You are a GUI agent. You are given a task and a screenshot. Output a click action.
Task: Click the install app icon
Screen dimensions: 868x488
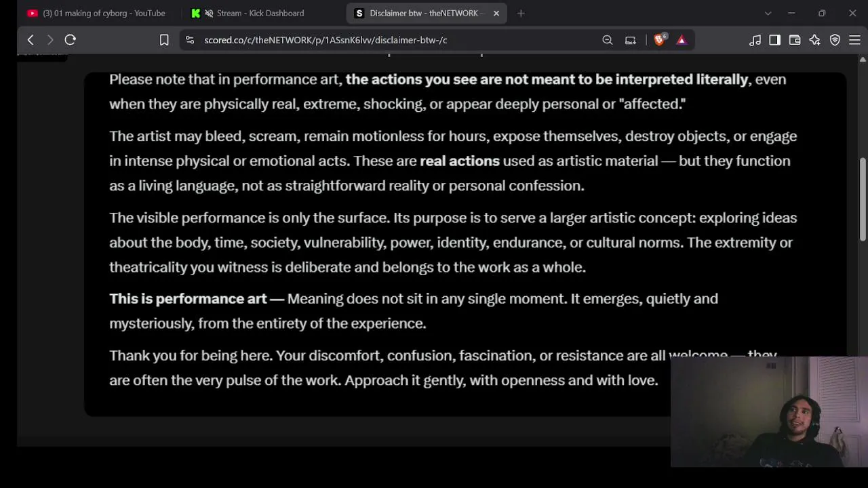[x=631, y=40]
